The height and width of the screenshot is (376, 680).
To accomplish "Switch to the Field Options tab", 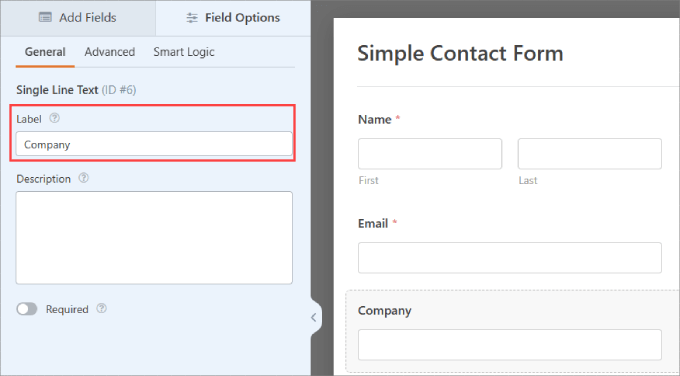I will click(233, 18).
